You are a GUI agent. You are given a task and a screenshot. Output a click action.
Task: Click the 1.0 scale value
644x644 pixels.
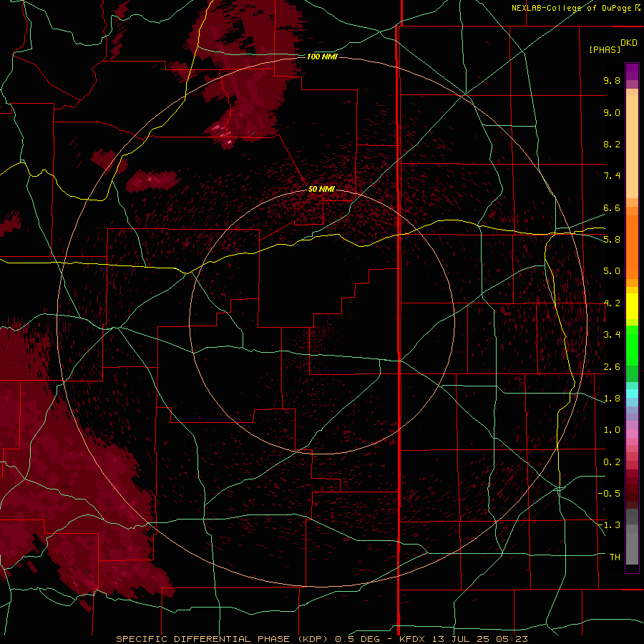[x=612, y=430]
